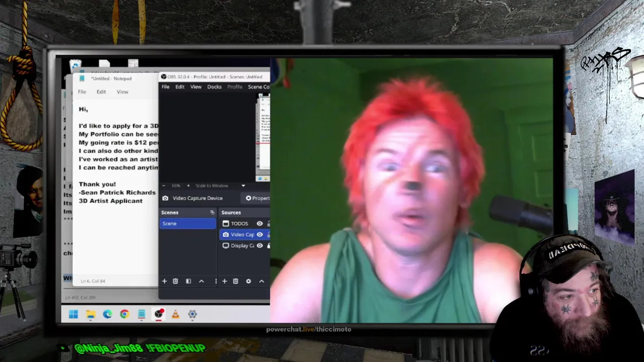Open File Explorer from the taskbar
Viewport: 644px width, 362px height.
pos(91,314)
